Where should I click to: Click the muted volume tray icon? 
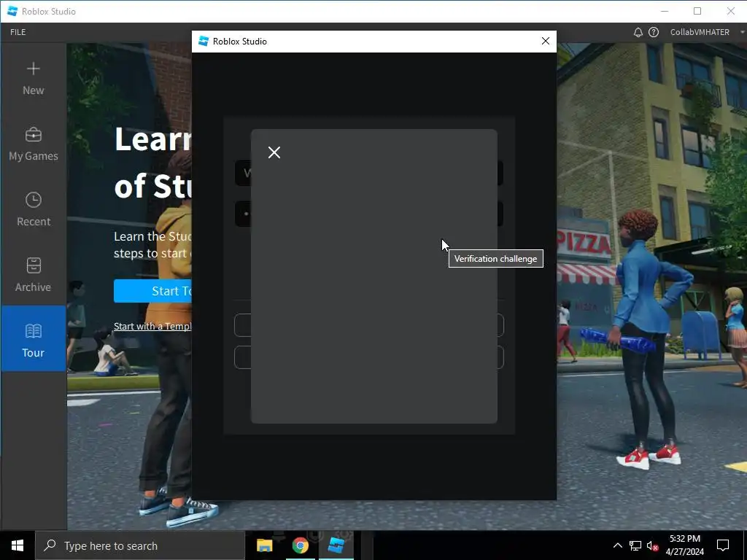click(652, 545)
